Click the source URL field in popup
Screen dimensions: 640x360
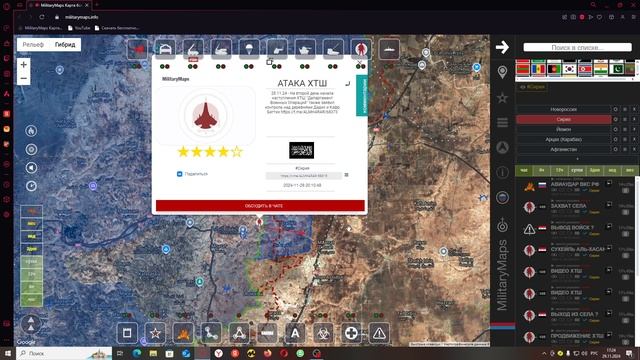(x=304, y=176)
